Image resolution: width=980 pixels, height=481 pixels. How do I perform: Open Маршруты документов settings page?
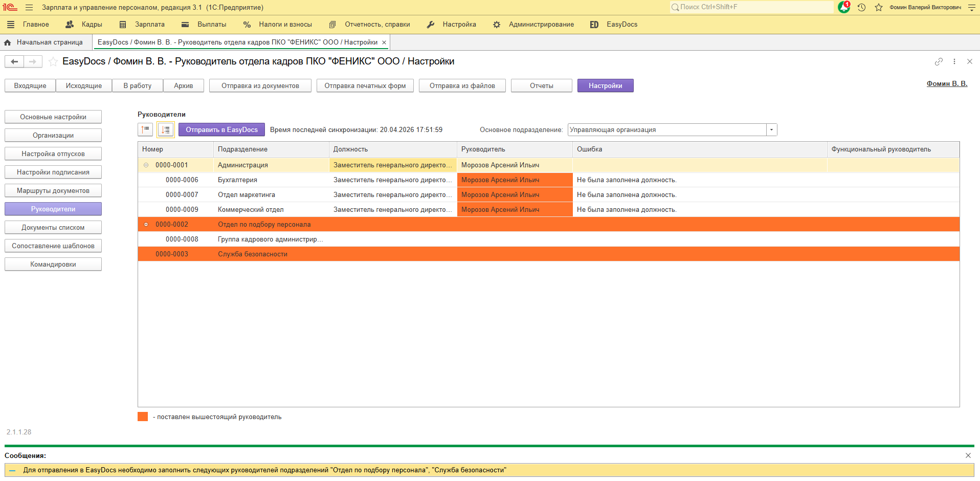[x=53, y=191]
